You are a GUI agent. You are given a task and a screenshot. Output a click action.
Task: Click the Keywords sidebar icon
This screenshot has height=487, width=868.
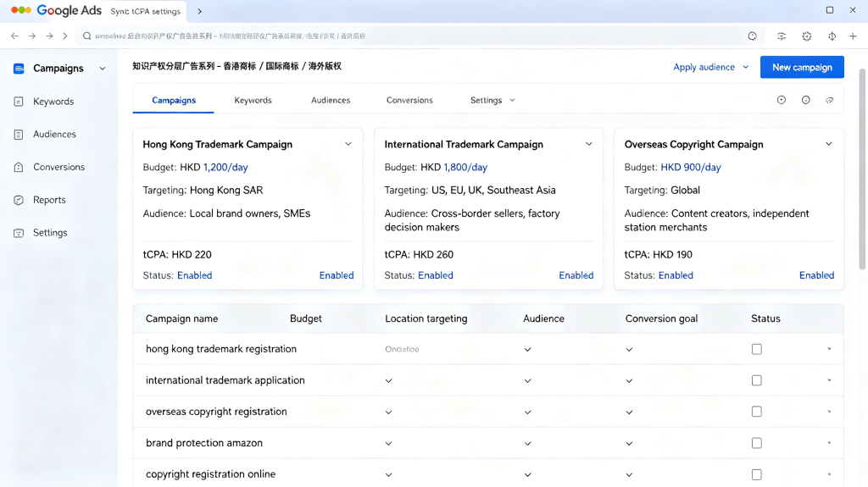coord(19,102)
